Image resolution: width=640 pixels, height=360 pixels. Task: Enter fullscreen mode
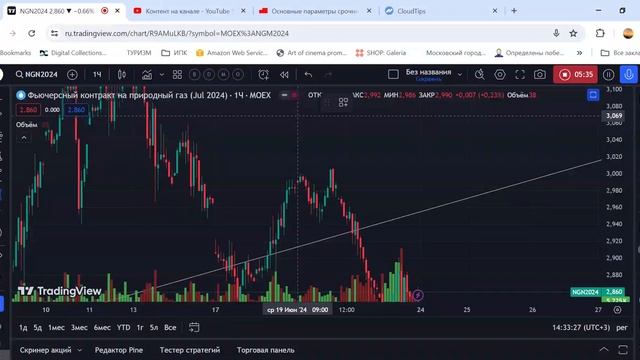coord(520,74)
